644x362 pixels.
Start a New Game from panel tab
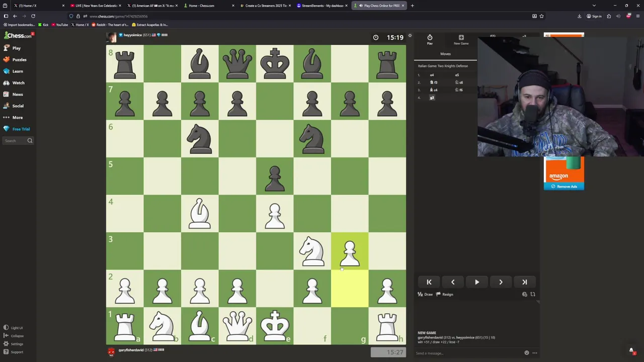coord(461,40)
